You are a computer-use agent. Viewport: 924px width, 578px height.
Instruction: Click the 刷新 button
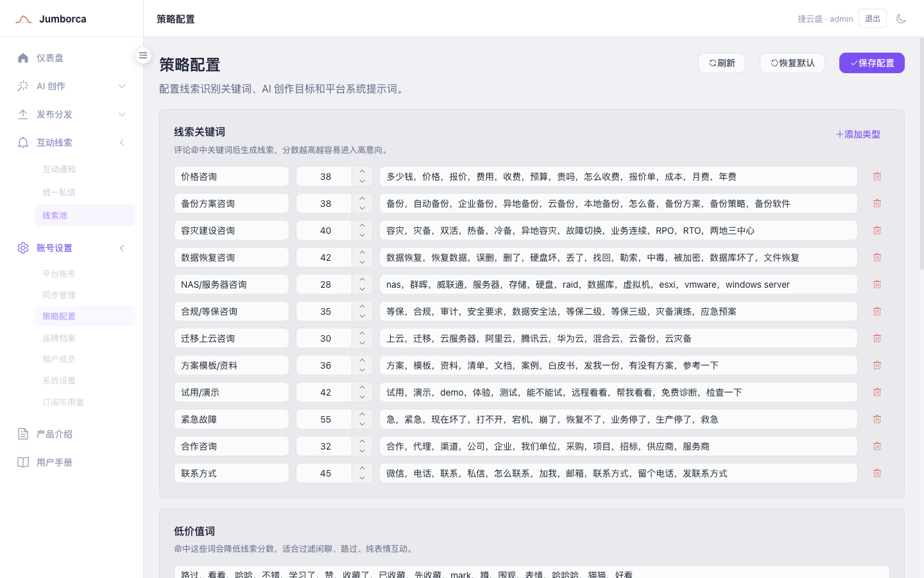pyautogui.click(x=722, y=63)
